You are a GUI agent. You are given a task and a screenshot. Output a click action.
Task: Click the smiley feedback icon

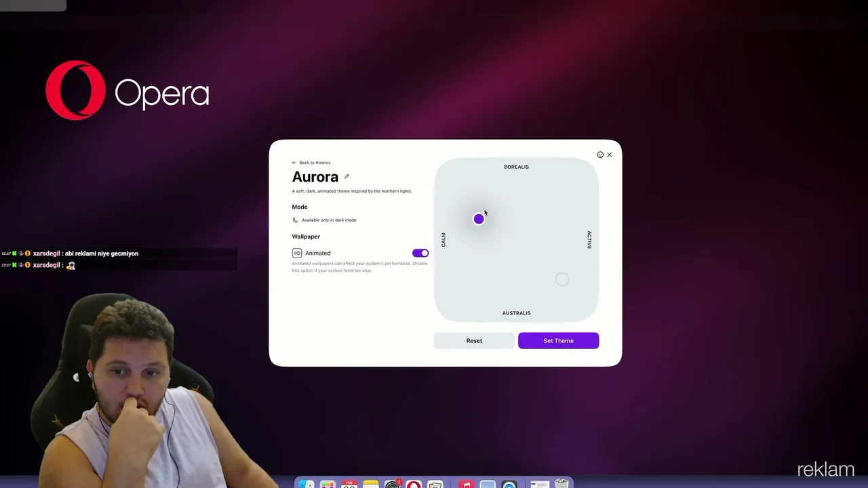coord(600,155)
